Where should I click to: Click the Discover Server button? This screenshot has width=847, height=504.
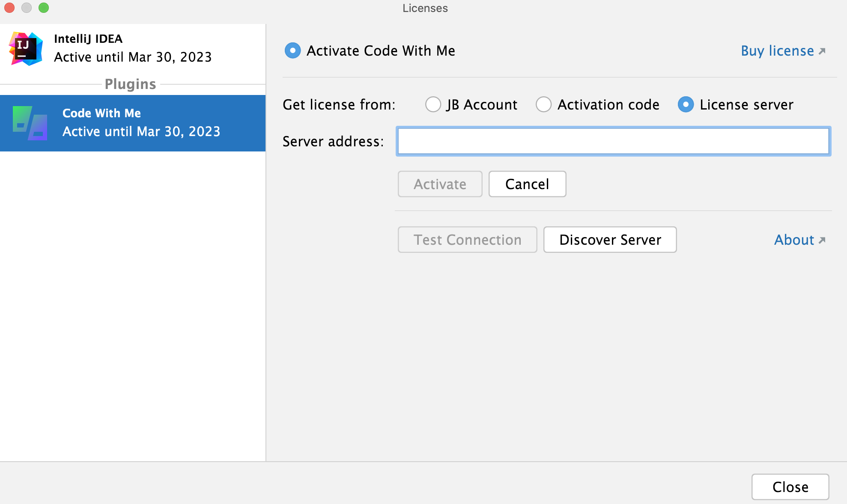(x=610, y=240)
